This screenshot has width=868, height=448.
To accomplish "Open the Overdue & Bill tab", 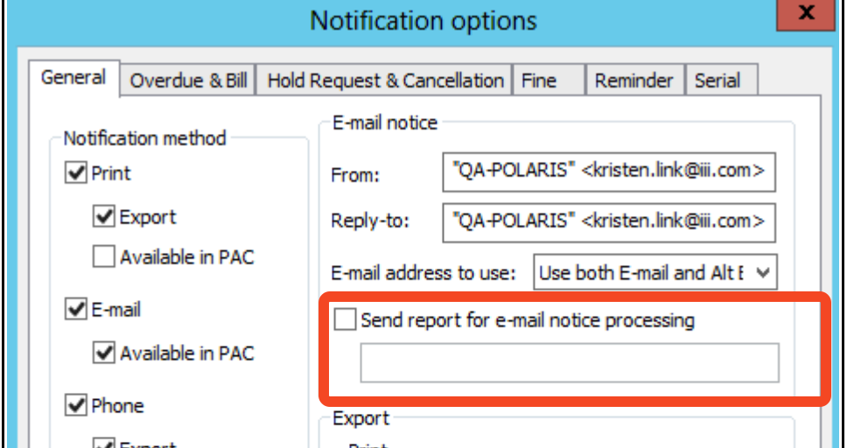I will pyautogui.click(x=188, y=81).
